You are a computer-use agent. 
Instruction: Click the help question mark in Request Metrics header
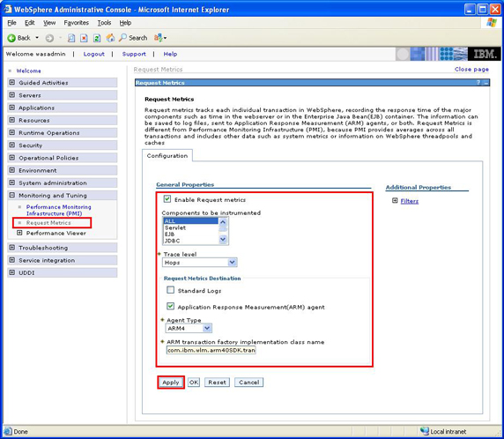[x=478, y=83]
